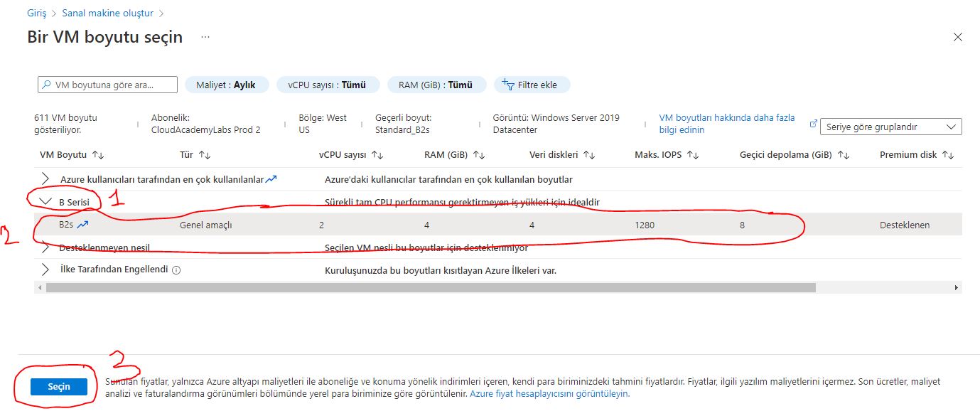Image resolution: width=980 pixels, height=416 pixels.
Task: Click external link icon next to bilgi edinin
Action: (x=814, y=123)
